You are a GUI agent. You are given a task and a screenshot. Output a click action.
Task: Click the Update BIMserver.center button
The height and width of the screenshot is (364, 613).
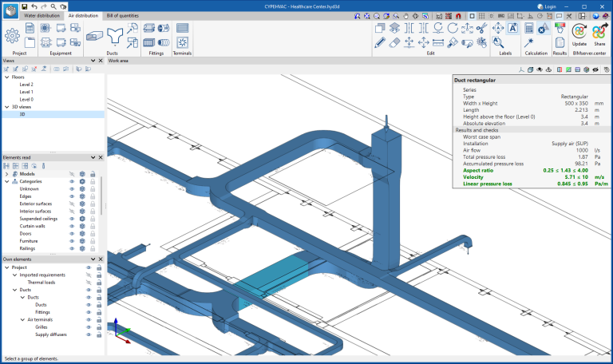tap(579, 35)
